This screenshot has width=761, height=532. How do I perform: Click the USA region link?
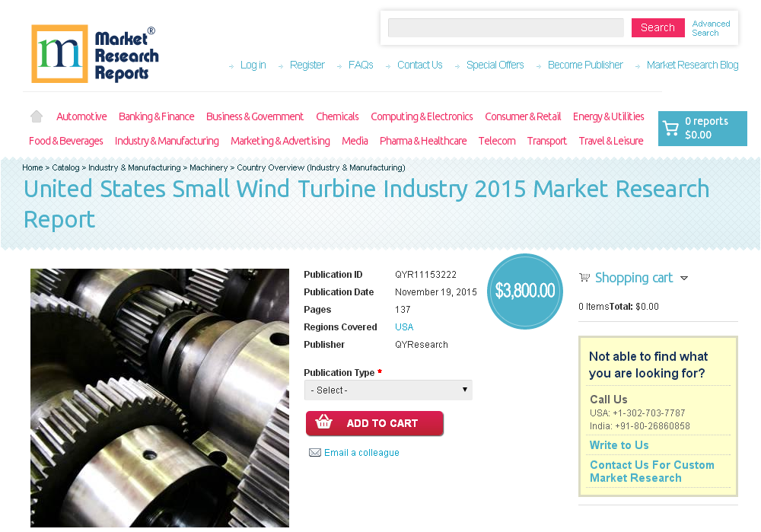[x=404, y=327]
